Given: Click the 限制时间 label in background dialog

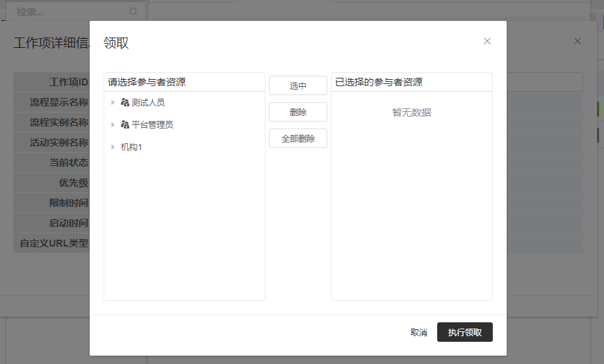Looking at the screenshot, I should click(69, 203).
